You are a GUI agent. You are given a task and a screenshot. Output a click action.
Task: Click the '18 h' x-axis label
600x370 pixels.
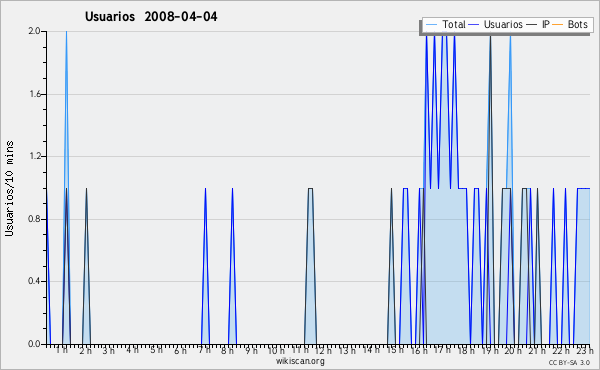point(466,350)
